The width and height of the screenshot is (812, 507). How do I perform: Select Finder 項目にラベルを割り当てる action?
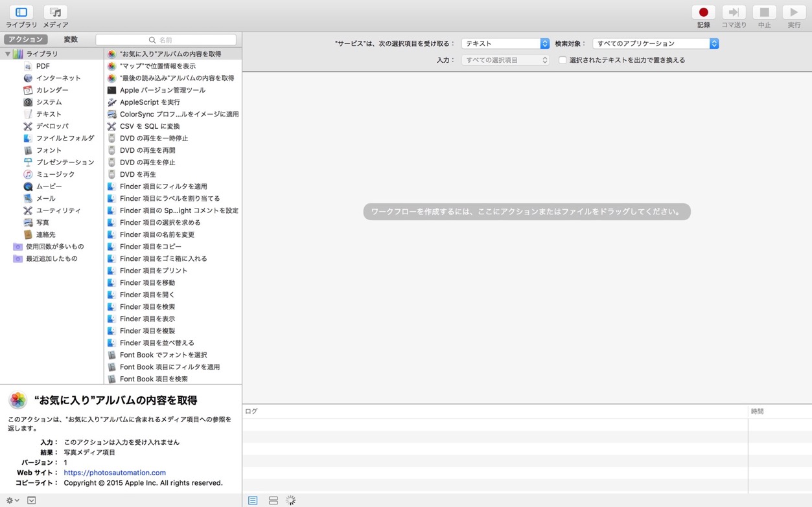173,198
